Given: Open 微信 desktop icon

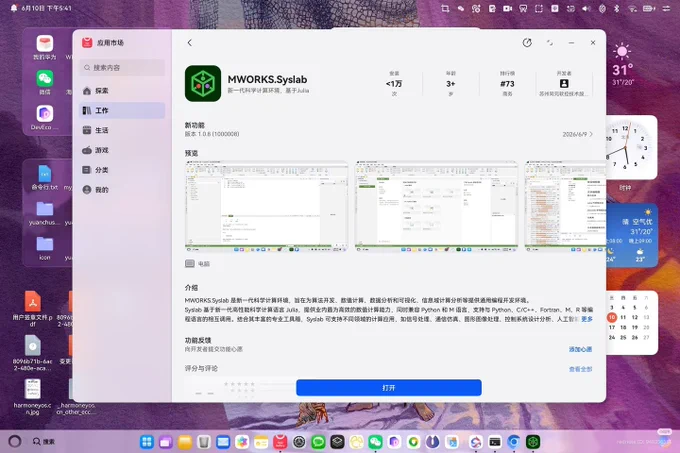Looking at the screenshot, I should [45, 82].
